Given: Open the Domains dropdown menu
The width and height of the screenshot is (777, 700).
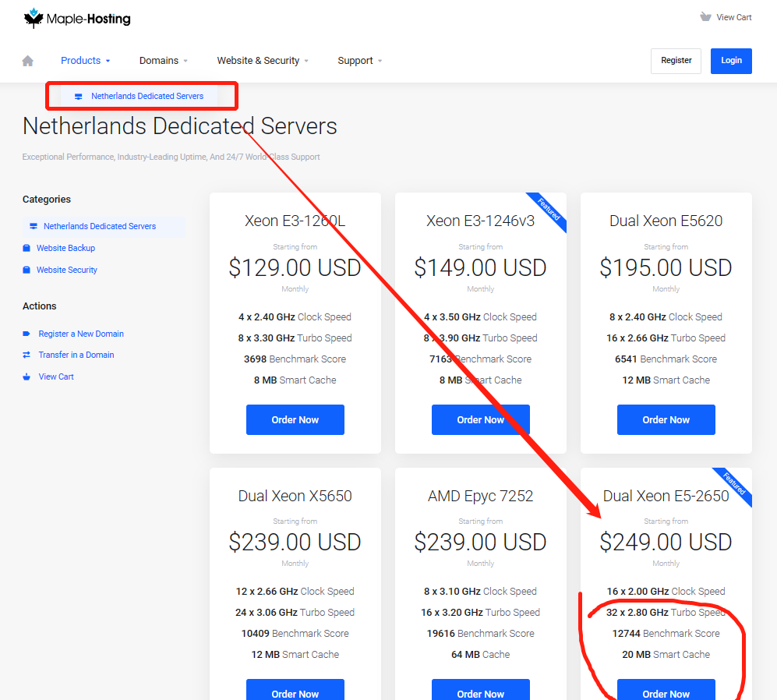Looking at the screenshot, I should [164, 61].
